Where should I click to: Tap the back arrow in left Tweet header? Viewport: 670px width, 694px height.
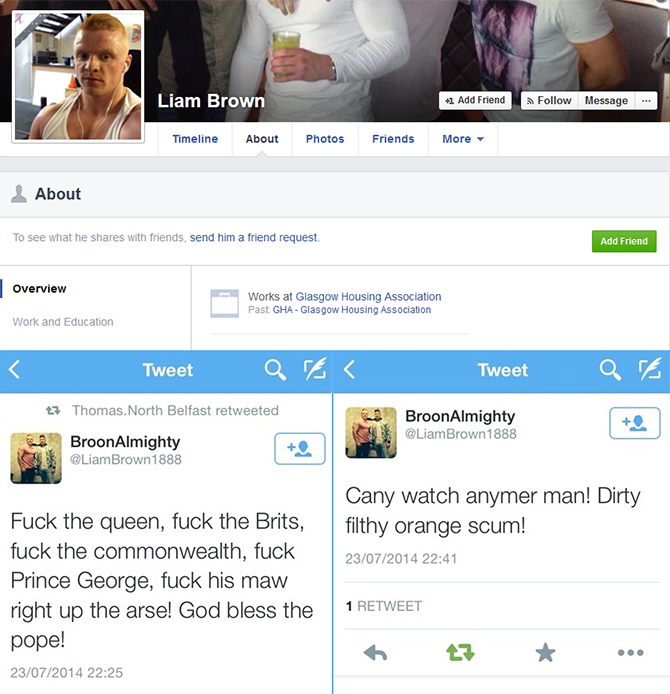tap(14, 370)
